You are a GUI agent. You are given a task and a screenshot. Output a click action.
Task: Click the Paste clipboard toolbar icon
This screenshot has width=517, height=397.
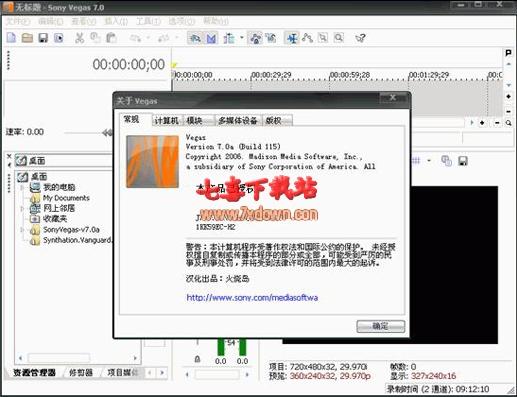point(111,38)
